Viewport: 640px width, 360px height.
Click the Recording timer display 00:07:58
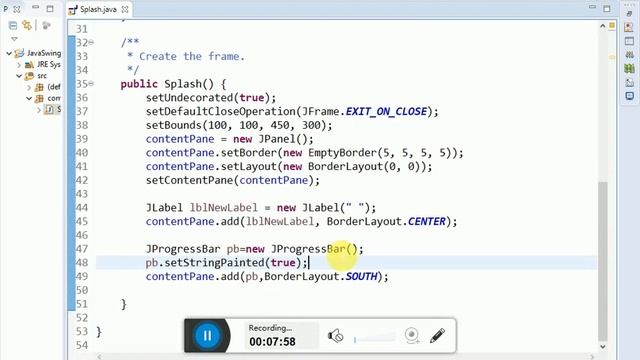coord(272,342)
